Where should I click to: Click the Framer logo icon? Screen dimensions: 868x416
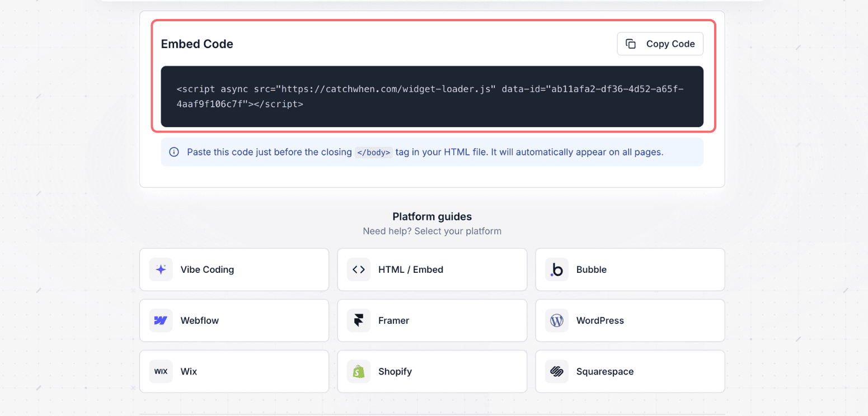(359, 320)
